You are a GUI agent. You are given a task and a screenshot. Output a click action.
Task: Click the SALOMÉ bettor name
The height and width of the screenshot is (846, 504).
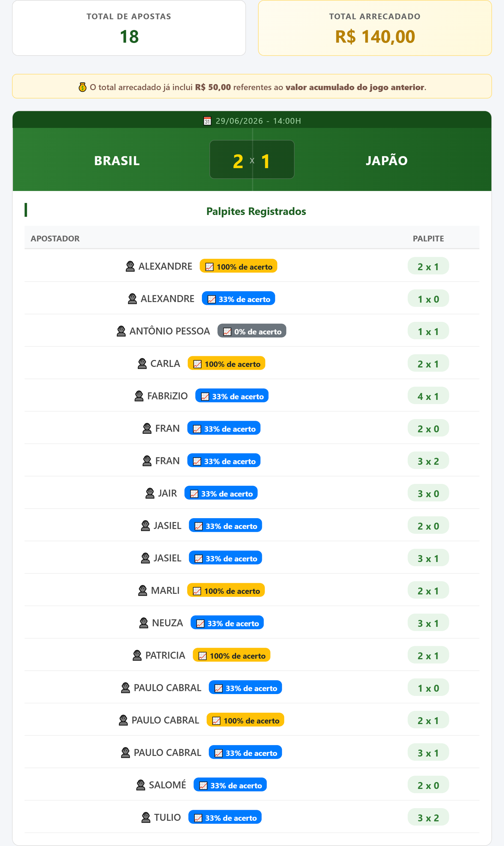(168, 785)
